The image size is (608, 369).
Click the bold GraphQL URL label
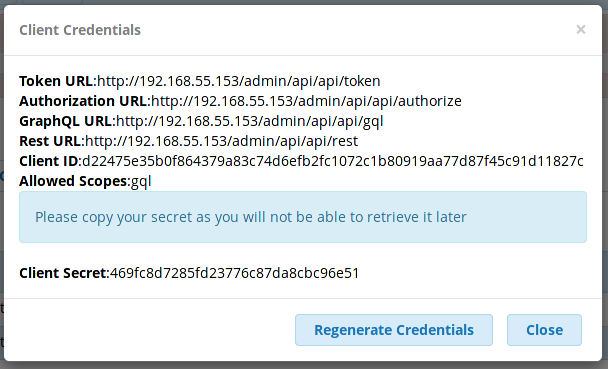pyautogui.click(x=66, y=121)
